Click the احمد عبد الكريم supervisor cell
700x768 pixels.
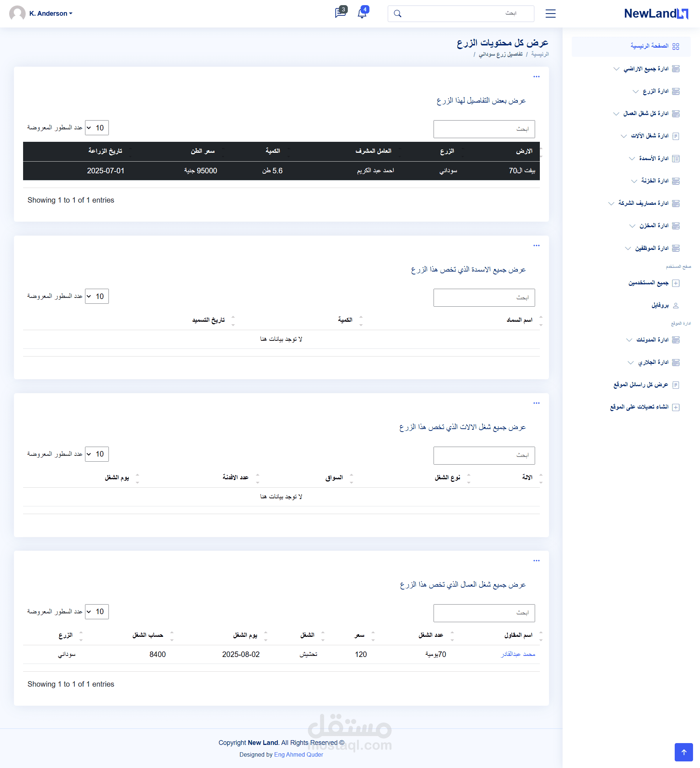[375, 170]
